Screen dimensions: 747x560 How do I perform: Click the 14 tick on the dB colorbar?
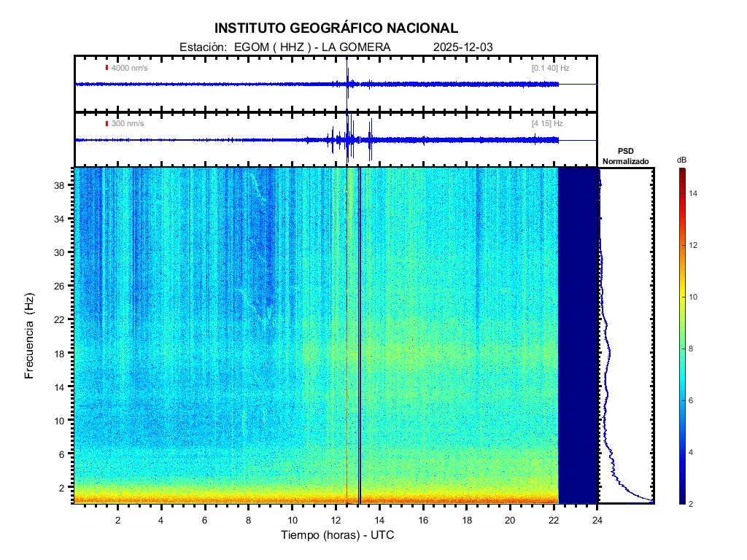[695, 193]
